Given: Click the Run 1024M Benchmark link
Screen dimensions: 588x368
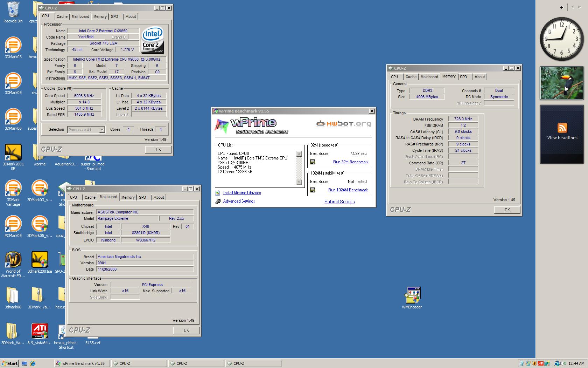Looking at the screenshot, I should pos(348,190).
